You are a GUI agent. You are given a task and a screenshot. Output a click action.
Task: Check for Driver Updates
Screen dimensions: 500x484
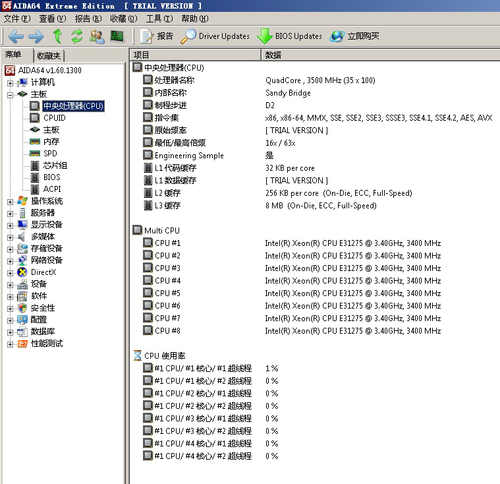click(215, 36)
